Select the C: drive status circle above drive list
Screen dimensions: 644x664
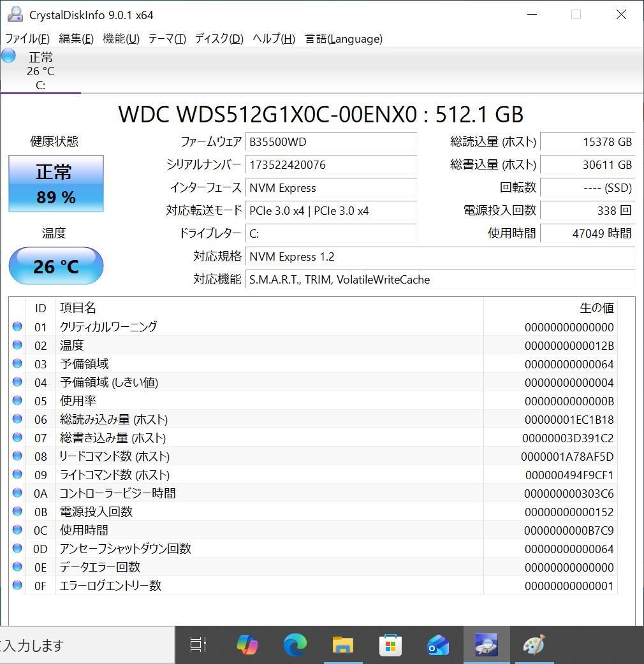click(8, 56)
